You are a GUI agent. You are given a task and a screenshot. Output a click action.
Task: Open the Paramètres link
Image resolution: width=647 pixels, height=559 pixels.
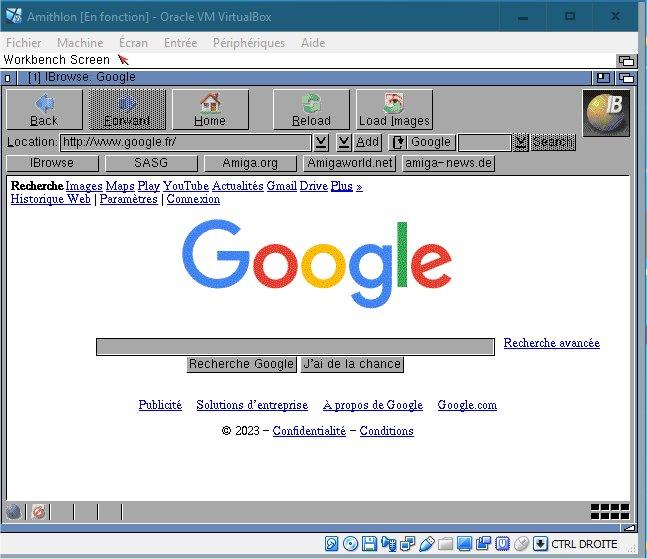(x=129, y=199)
